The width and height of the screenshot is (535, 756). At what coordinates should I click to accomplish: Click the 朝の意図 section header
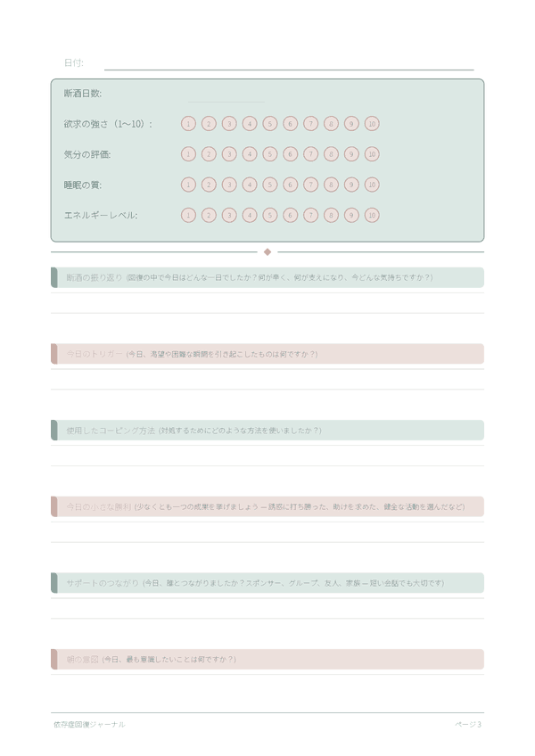click(x=267, y=659)
